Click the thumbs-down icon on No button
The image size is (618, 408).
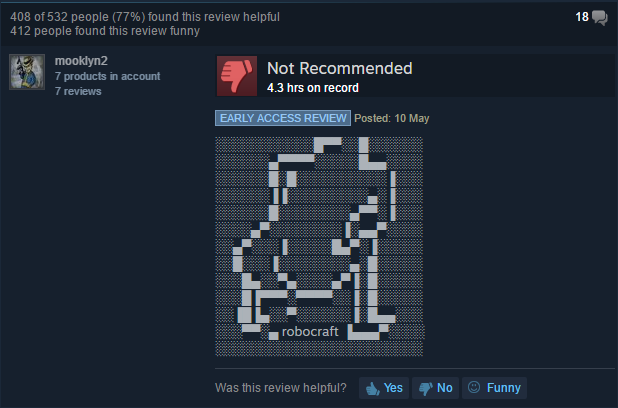pos(426,388)
